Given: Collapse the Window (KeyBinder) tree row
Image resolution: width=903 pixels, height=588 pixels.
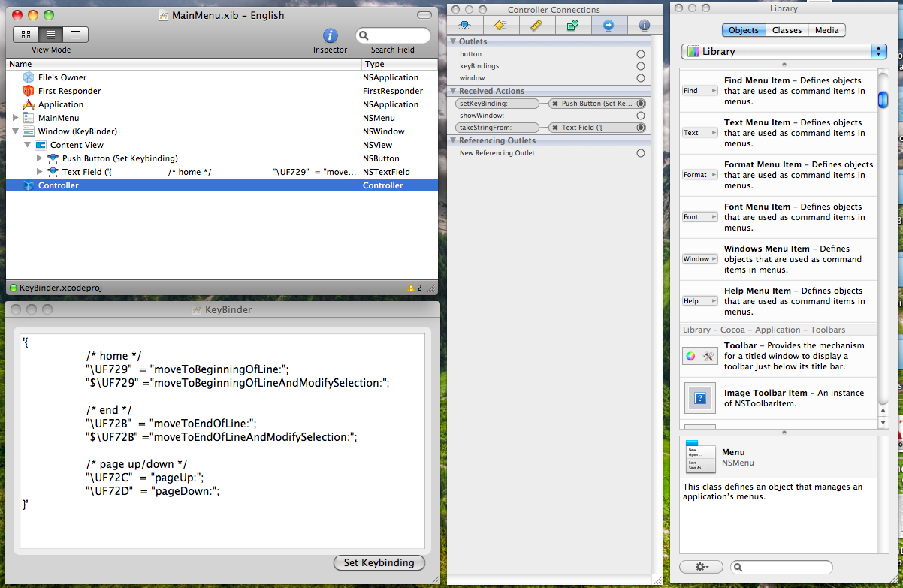Looking at the screenshot, I should 16,131.
